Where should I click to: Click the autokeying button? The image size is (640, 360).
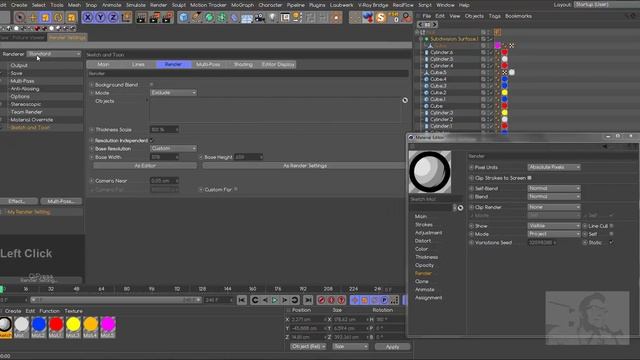click(x=331, y=300)
